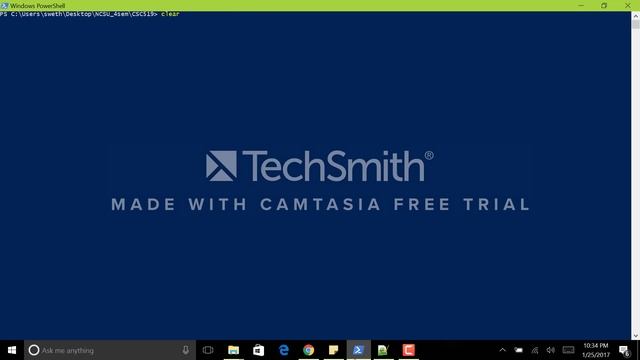Check the battery status tray icon
Screen dimensions: 640x360
(x=518, y=350)
